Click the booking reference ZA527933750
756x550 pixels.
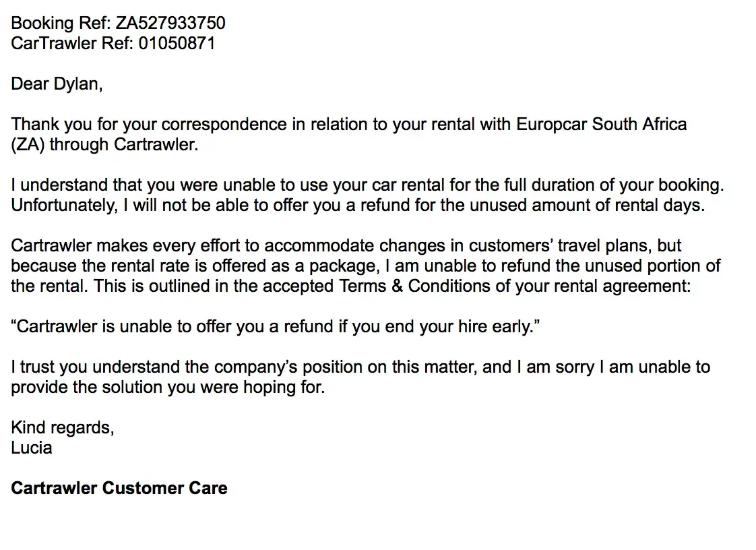(170, 24)
